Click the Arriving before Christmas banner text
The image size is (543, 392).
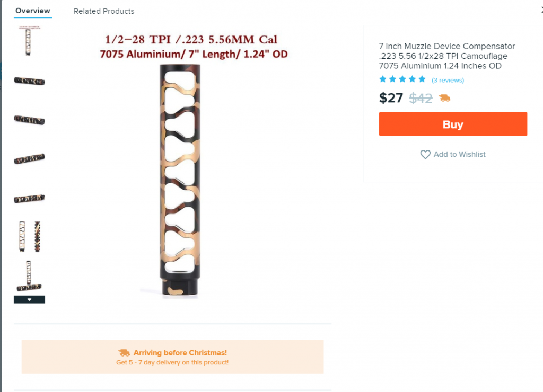pyautogui.click(x=180, y=352)
